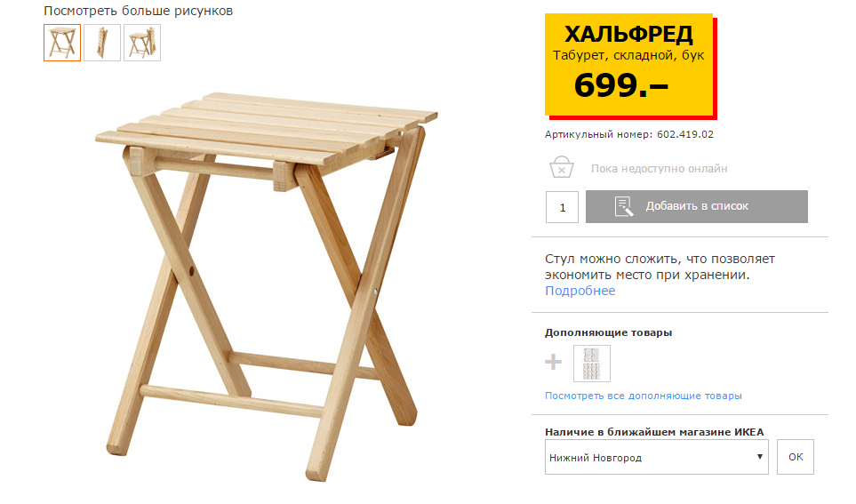Open the complementary product thumbnail
Viewport: 856px width, 504px height.
(x=592, y=364)
